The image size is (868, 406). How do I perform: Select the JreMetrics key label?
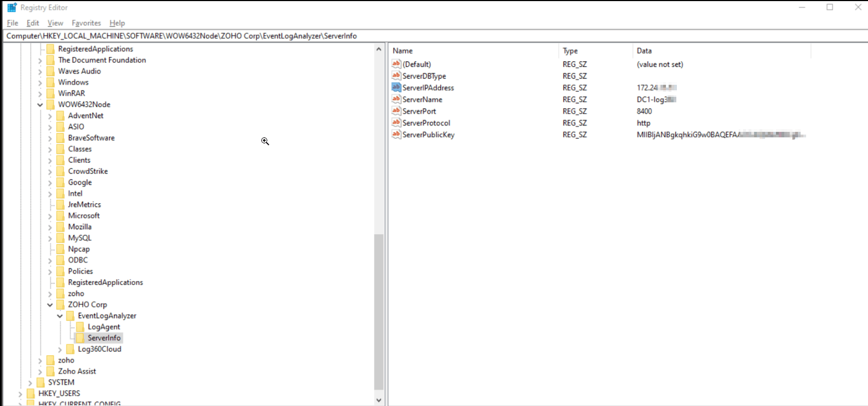84,205
